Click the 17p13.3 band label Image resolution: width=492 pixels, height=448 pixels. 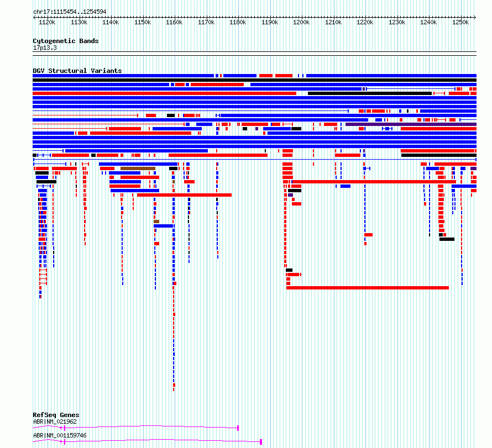click(x=45, y=48)
